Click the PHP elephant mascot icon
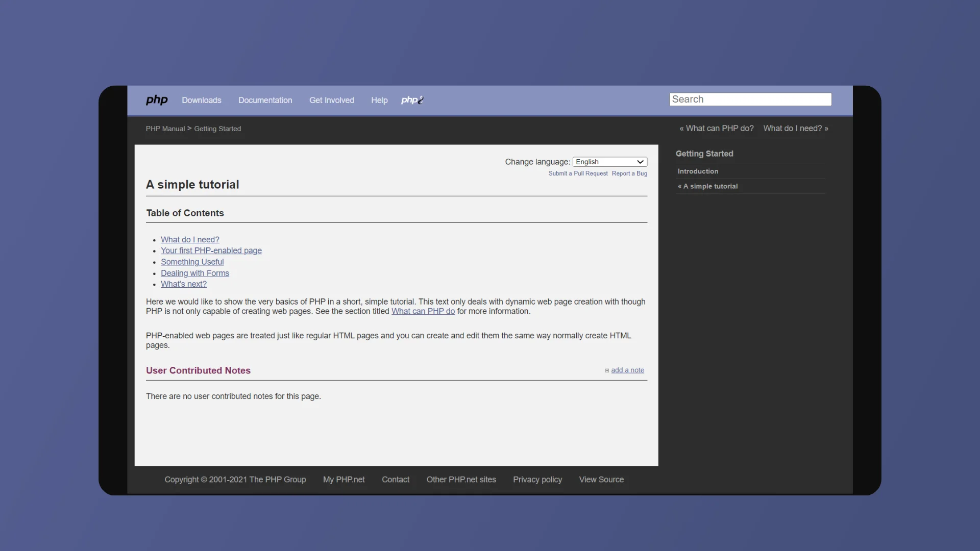Screen dimensions: 980x551 pyautogui.click(x=412, y=100)
